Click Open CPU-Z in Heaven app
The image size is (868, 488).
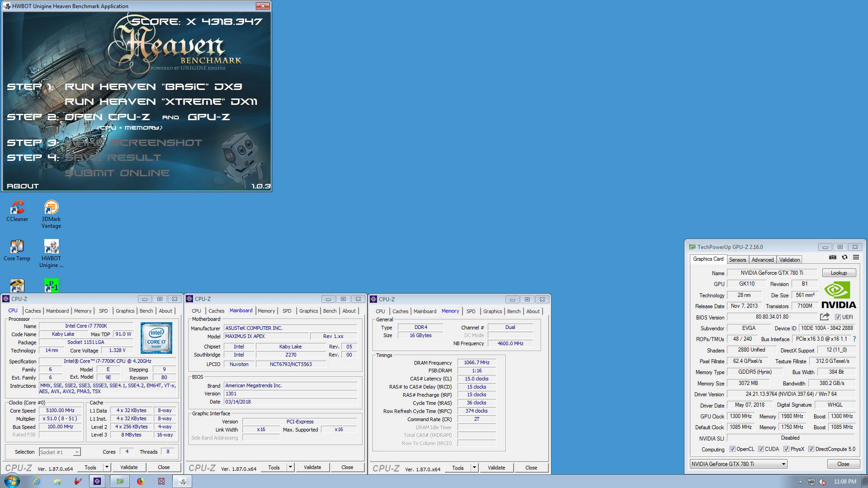(x=108, y=117)
